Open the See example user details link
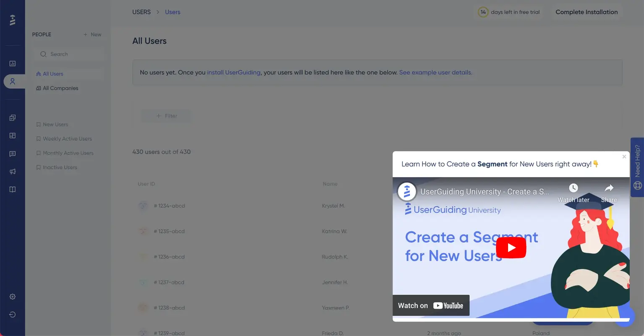Viewport: 644px width, 336px height. coord(435,72)
